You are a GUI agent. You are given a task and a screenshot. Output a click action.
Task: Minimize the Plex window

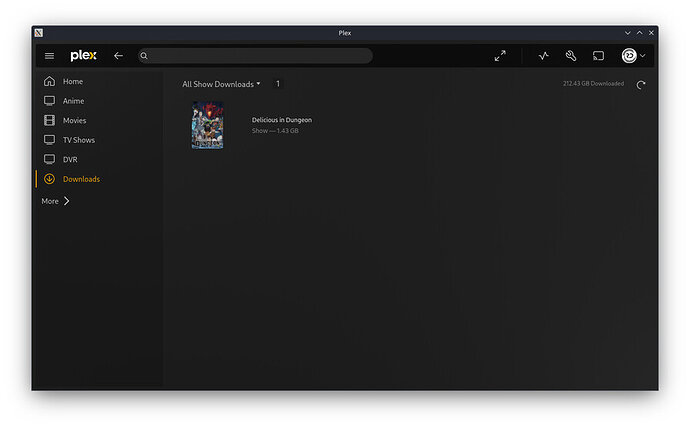coord(628,33)
